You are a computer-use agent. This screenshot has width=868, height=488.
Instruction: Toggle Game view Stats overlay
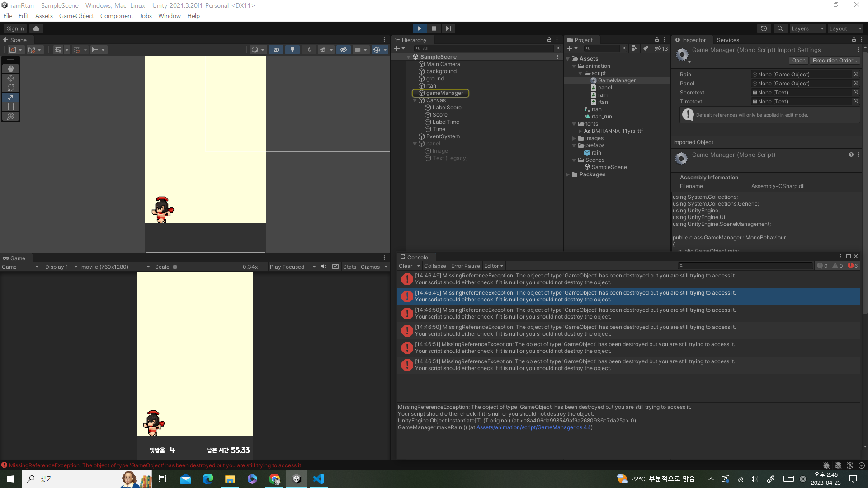click(349, 267)
